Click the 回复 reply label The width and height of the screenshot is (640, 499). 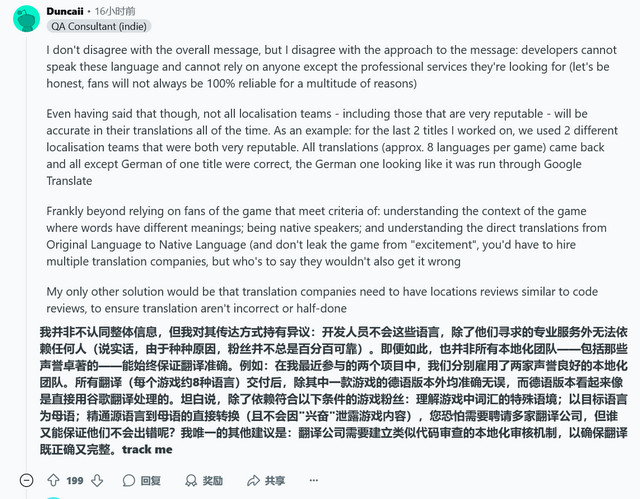coord(150,481)
